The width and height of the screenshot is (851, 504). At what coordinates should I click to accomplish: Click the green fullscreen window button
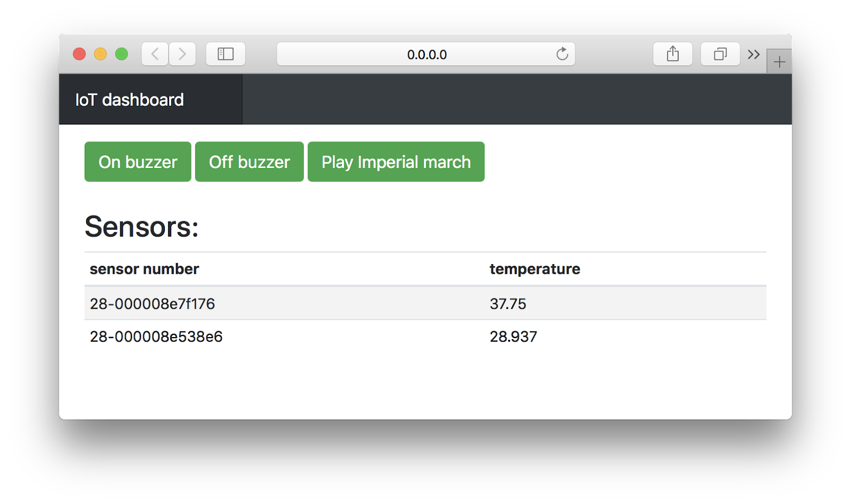(x=122, y=54)
